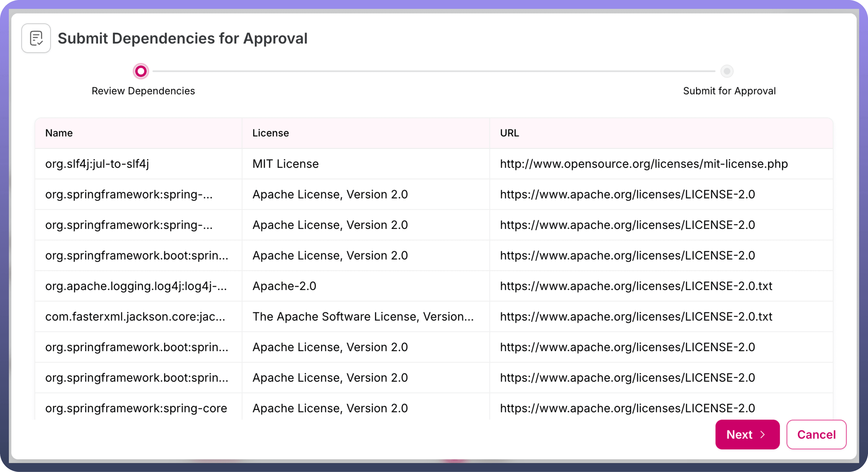Click the Submit Dependencies for Approval title
The image size is (868, 472).
(x=182, y=39)
